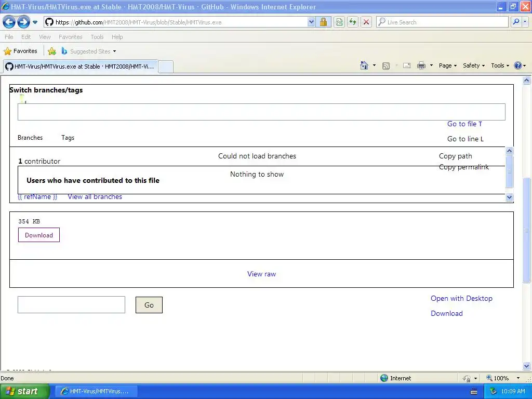Open the Safety command menu

pyautogui.click(x=474, y=65)
